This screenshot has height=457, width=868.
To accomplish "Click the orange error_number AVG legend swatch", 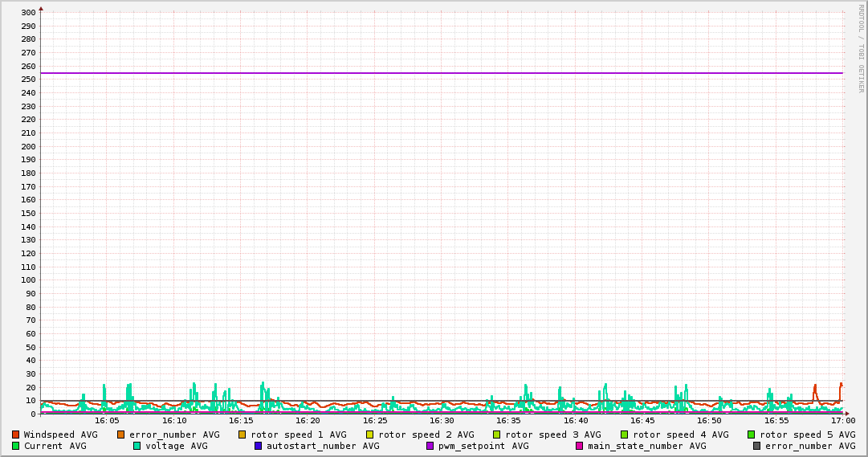I will pyautogui.click(x=121, y=435).
